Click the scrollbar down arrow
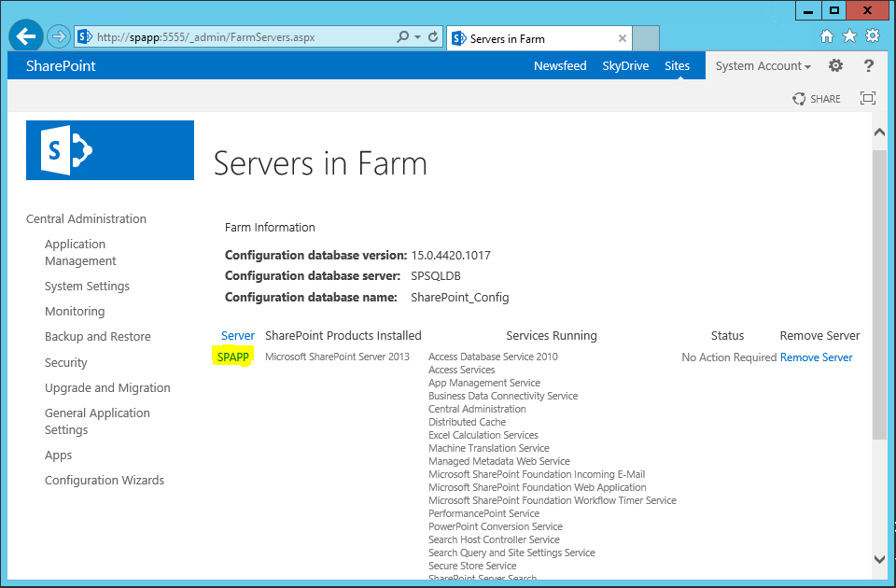The image size is (896, 588). coord(879,559)
